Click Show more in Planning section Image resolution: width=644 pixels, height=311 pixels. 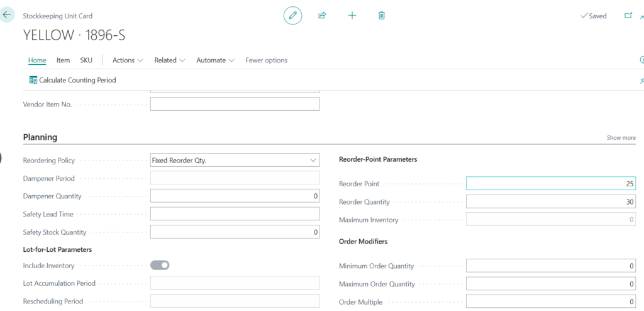pyautogui.click(x=621, y=138)
